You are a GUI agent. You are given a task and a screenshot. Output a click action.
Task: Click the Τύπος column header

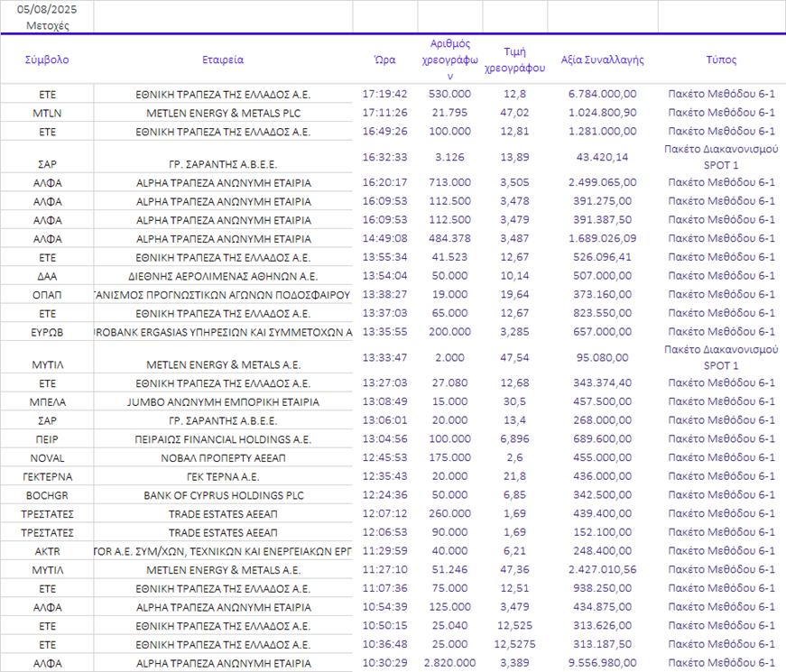coord(721,60)
